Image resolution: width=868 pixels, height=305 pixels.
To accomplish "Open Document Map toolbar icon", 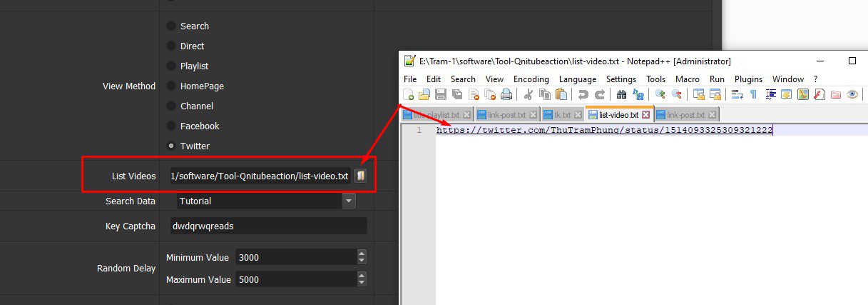I will (803, 94).
